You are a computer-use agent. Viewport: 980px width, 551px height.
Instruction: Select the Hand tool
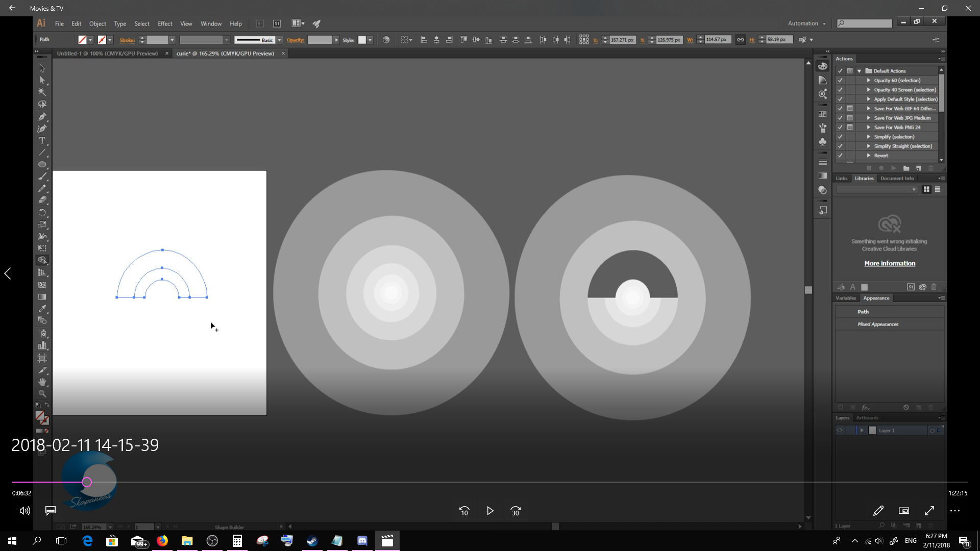tap(42, 382)
